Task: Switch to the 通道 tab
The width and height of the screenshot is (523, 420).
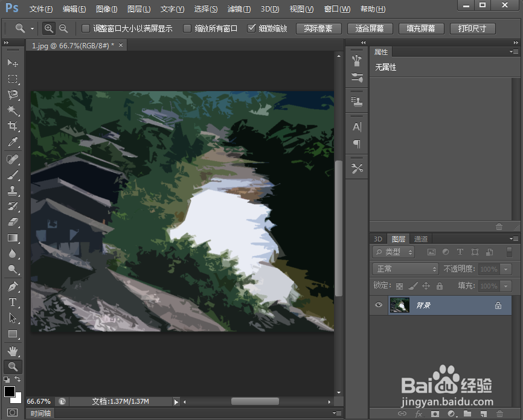Action: [x=420, y=239]
